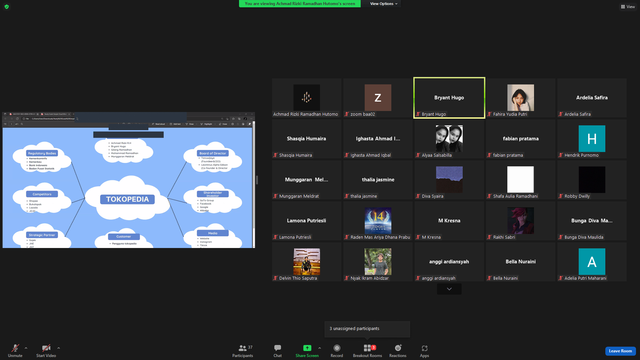Change layout via the View button
The image size is (640, 360).
tap(628, 7)
